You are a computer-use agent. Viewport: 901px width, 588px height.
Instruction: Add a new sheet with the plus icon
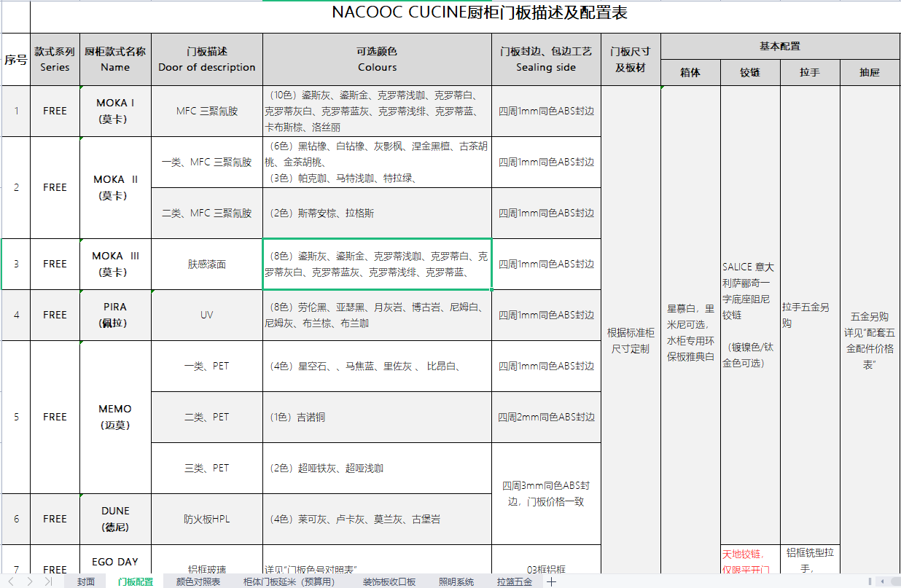552,581
